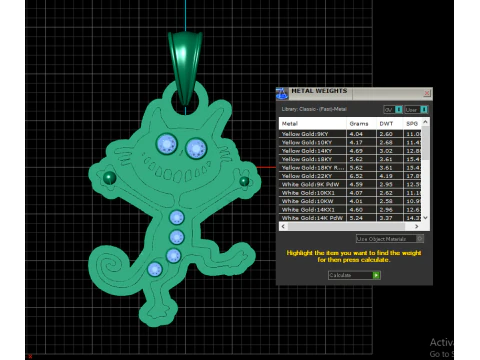
Task: Select the White Gold:14KX1 row
Action: click(x=350, y=210)
